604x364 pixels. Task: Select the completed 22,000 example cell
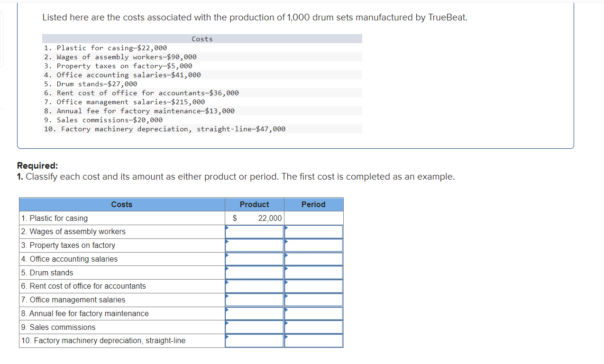(254, 218)
